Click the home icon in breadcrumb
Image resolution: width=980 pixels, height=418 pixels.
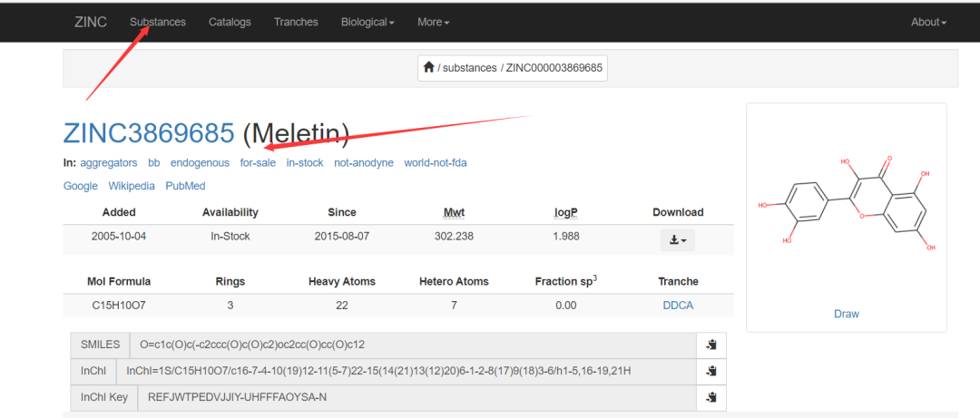pyautogui.click(x=428, y=67)
